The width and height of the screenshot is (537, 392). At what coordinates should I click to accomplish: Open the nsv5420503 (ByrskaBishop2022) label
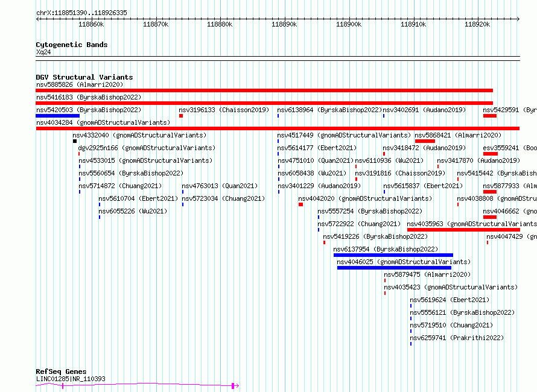(x=88, y=110)
